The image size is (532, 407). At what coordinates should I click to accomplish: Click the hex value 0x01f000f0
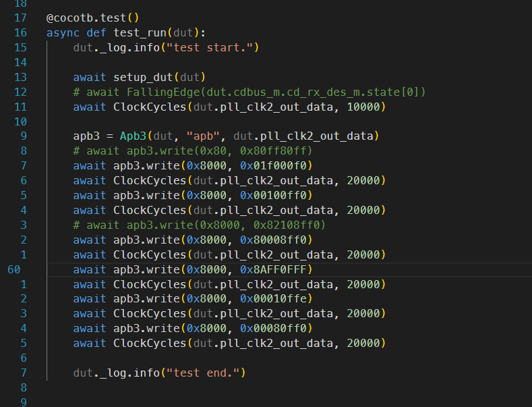coord(273,166)
